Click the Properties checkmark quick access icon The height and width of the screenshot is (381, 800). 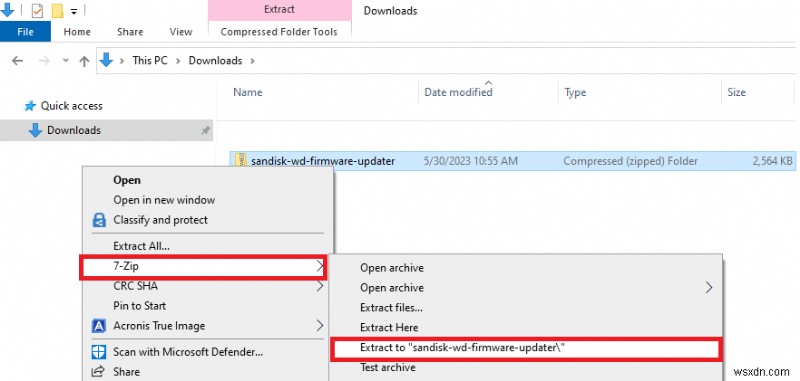point(37,10)
